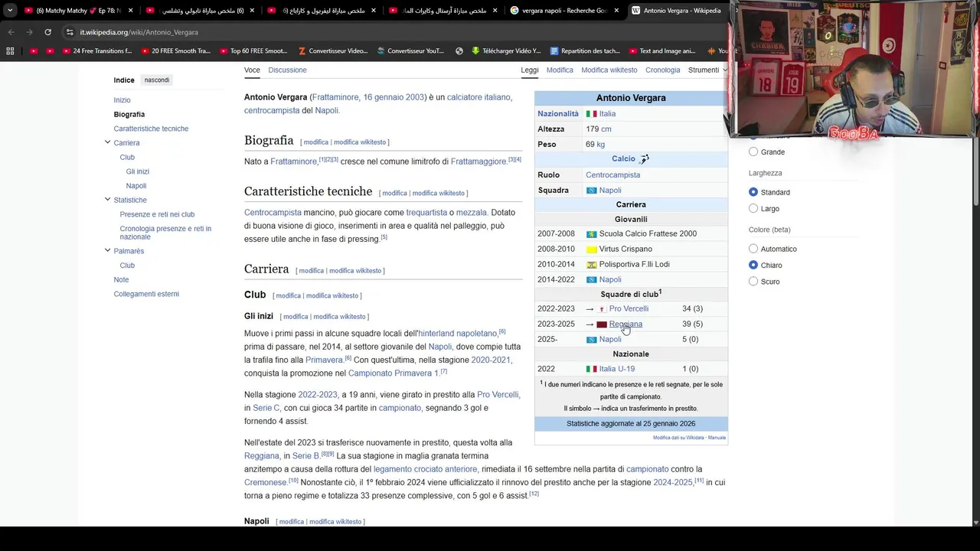980x551 pixels.
Task: Open the 'Modifica dati su Wikidata' link
Action: (x=678, y=438)
